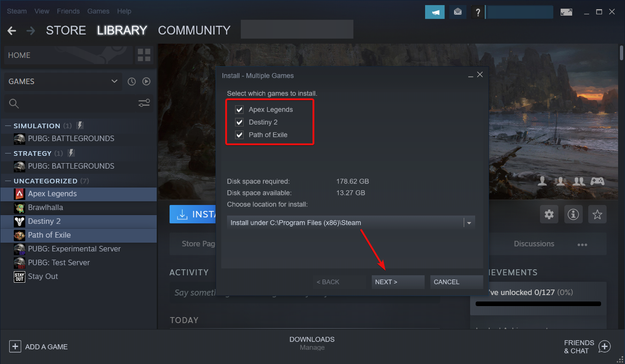Switch to the COMMUNITY tab
Screen dimensions: 625x364
click(x=194, y=30)
